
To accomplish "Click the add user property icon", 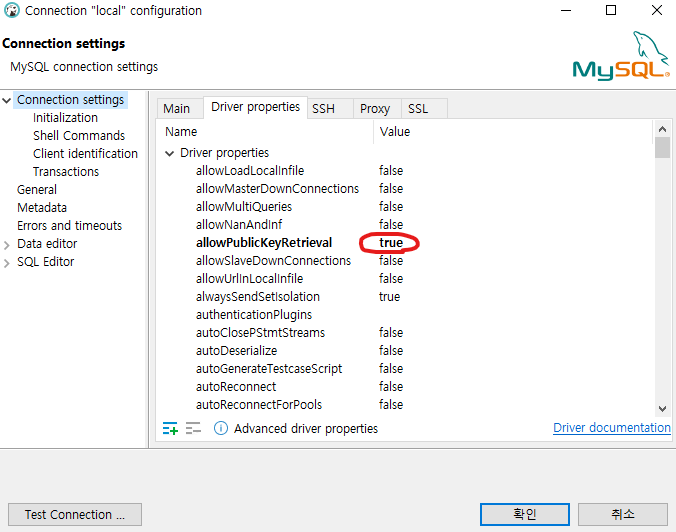I will click(x=170, y=429).
